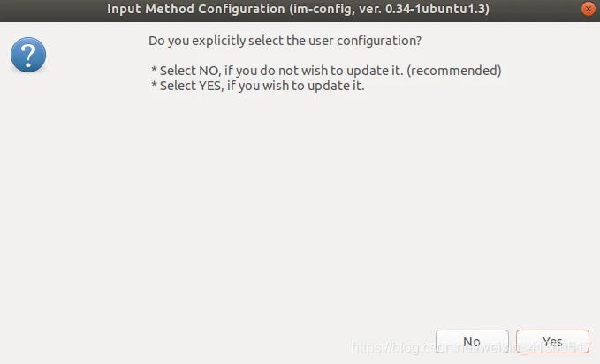Decline by choosing the No button
This screenshot has width=600, height=364.
pyautogui.click(x=472, y=341)
